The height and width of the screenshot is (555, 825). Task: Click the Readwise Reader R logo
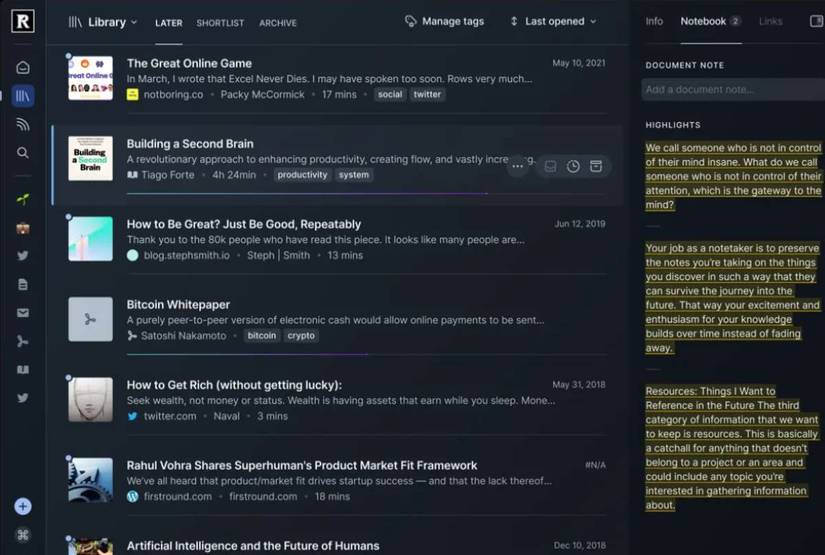coord(23,21)
